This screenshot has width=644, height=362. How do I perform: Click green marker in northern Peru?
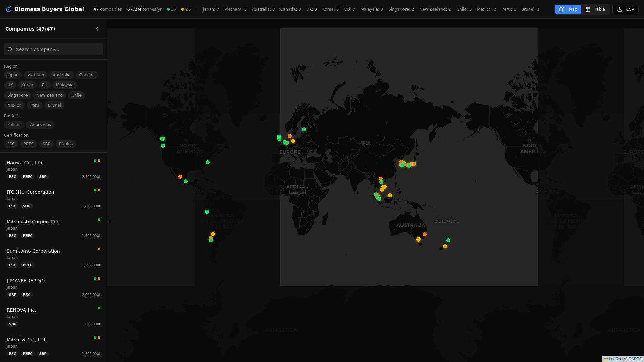click(207, 212)
